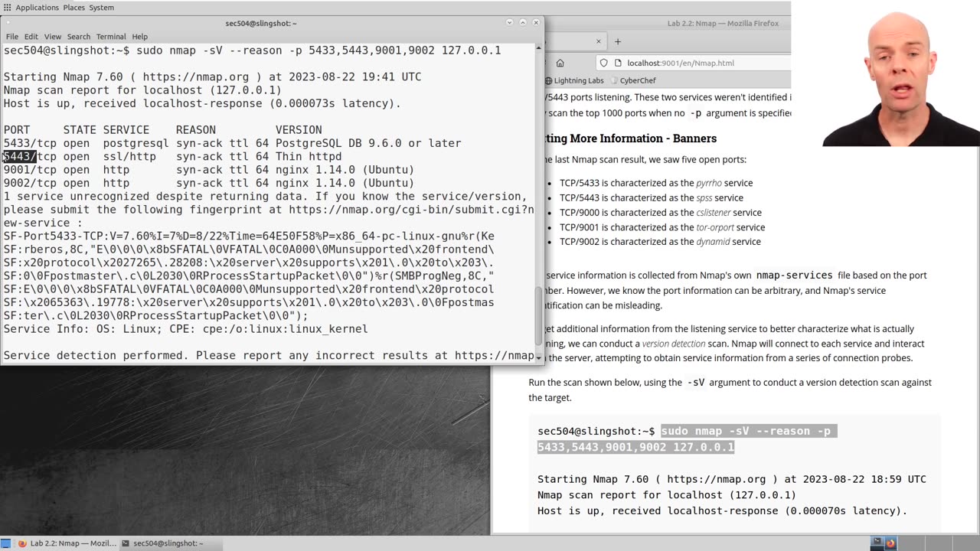Click 'TCP/5433 is characterized as the pyrrho' bullet
This screenshot has height=551, width=980.
656,183
